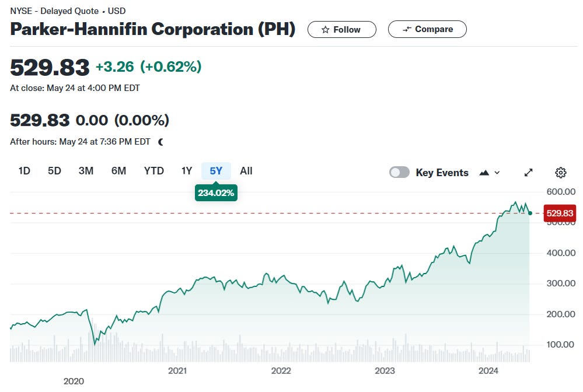Follow Parker-Hannifin with the star button
Image resolution: width=583 pixels, height=392 pixels.
click(x=342, y=29)
